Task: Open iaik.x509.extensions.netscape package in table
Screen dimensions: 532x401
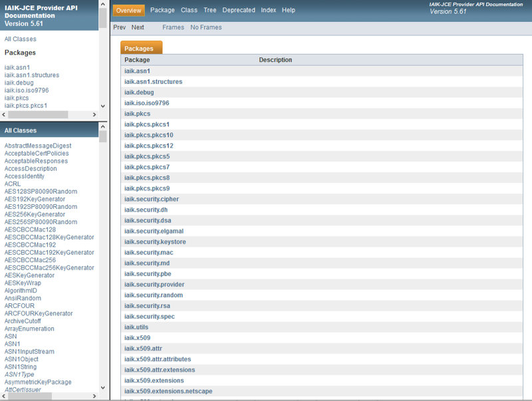Action: click(x=168, y=391)
